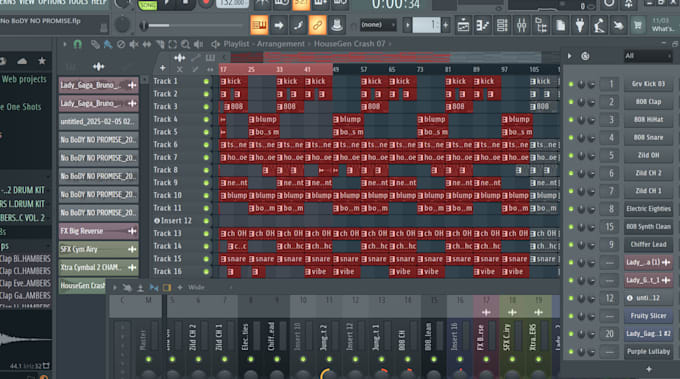The image size is (680, 379).
Task: Open the Browser view toolbar button
Action: (541, 26)
